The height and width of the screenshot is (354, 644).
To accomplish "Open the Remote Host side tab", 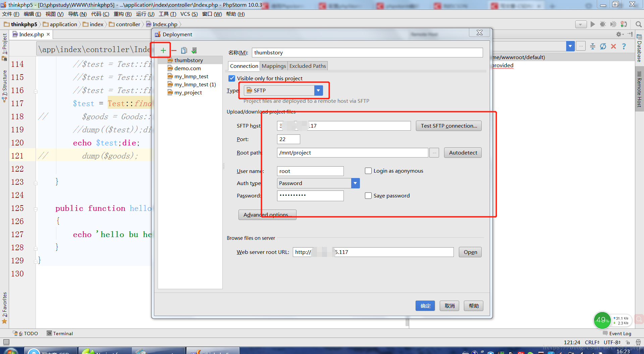I will coord(639,89).
